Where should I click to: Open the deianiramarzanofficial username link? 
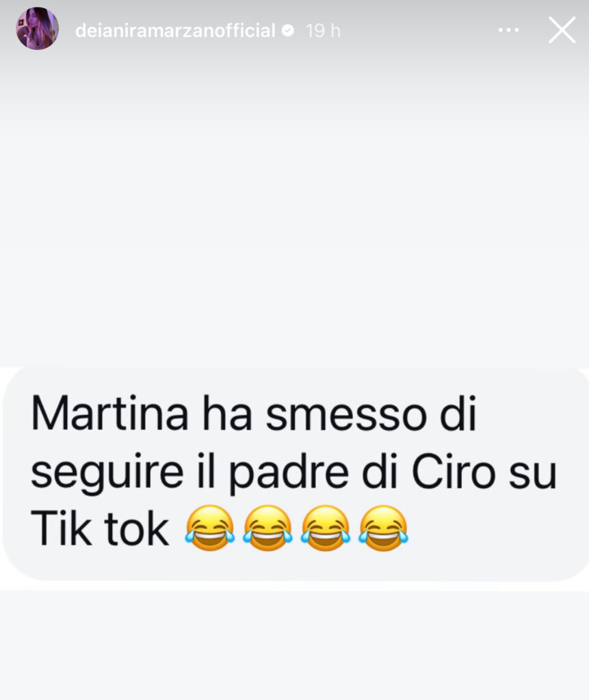coord(175,31)
